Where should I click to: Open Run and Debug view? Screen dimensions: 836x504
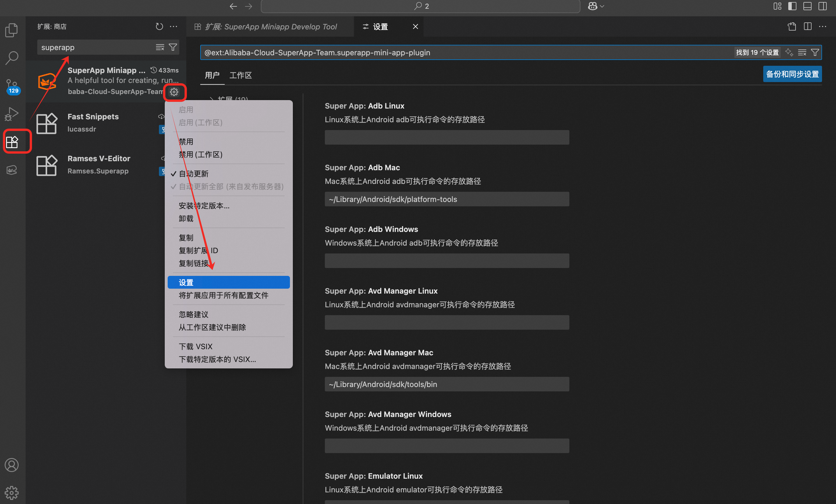[x=12, y=113]
